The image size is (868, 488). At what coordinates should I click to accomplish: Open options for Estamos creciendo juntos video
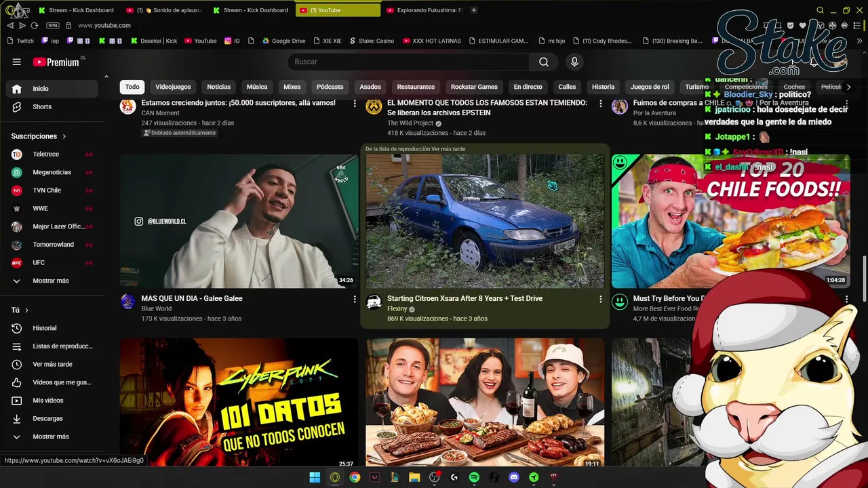click(354, 104)
